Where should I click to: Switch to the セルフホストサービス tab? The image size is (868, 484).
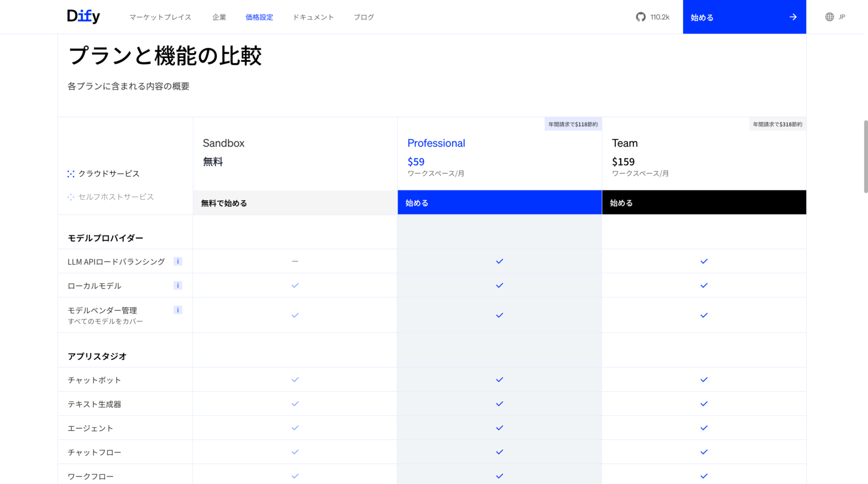pos(111,197)
